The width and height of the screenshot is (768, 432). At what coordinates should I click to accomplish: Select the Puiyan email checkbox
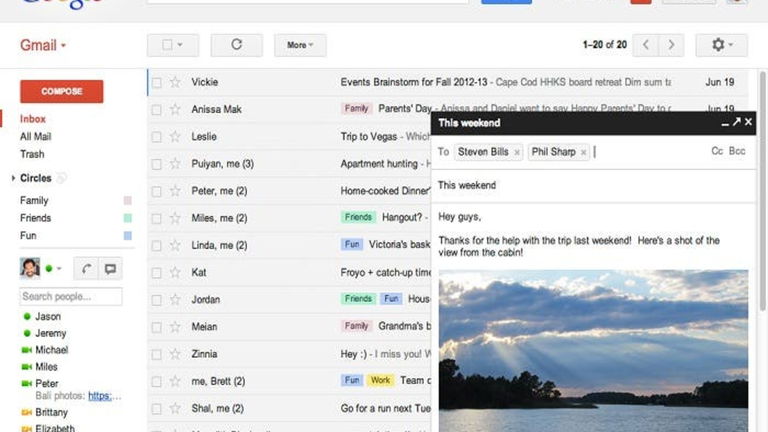(156, 164)
